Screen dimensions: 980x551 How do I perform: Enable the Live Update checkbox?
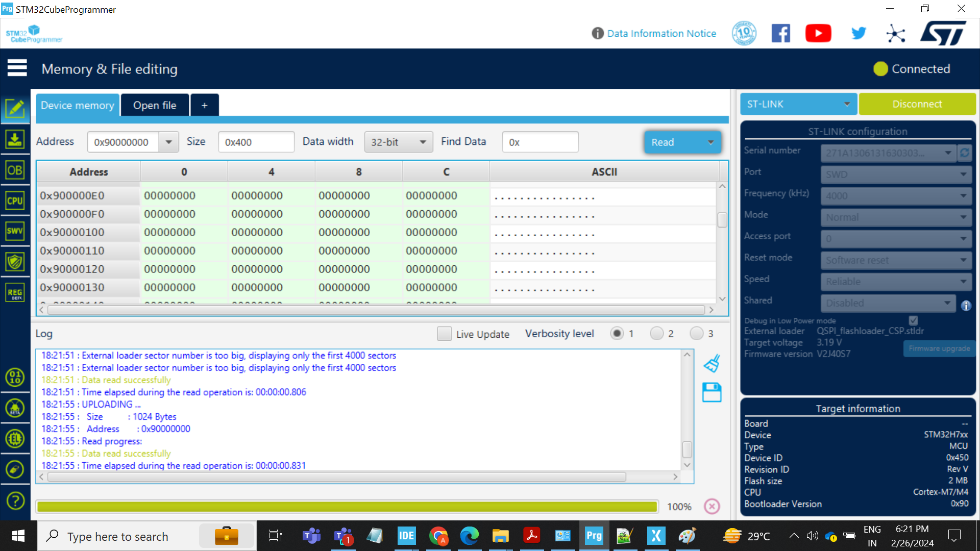coord(444,334)
